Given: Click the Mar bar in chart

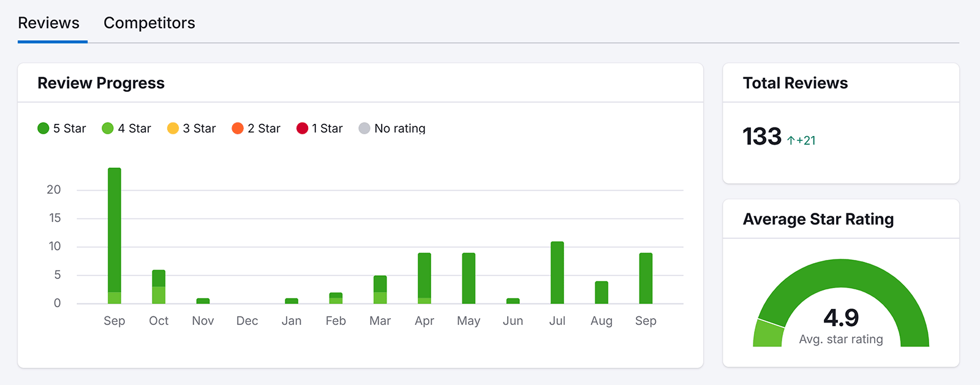Looking at the screenshot, I should [x=380, y=289].
